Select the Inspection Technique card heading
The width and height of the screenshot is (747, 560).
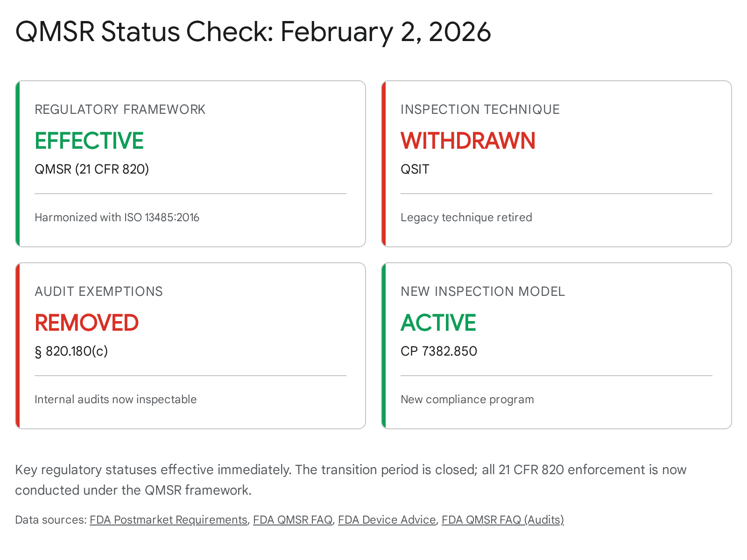480,110
